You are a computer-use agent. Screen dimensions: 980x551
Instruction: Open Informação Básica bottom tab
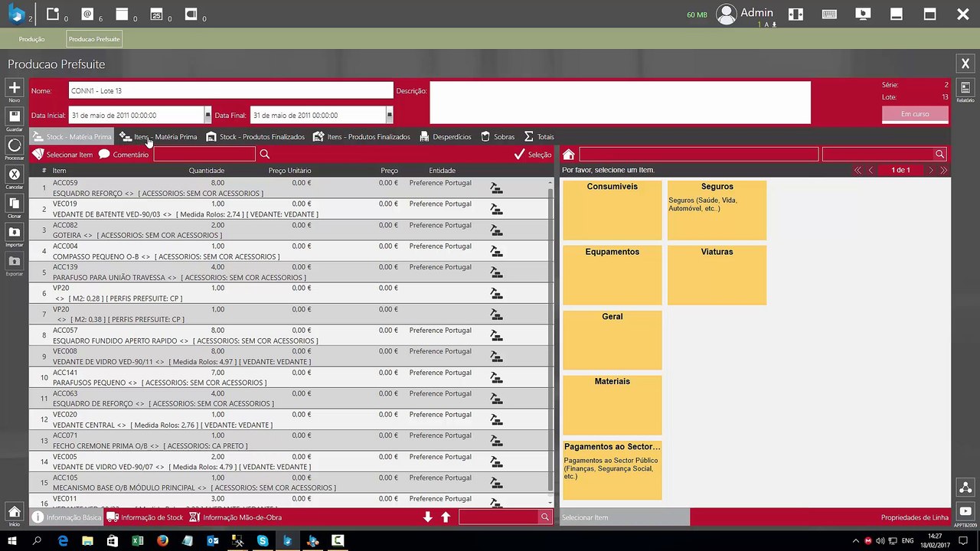pos(66,517)
